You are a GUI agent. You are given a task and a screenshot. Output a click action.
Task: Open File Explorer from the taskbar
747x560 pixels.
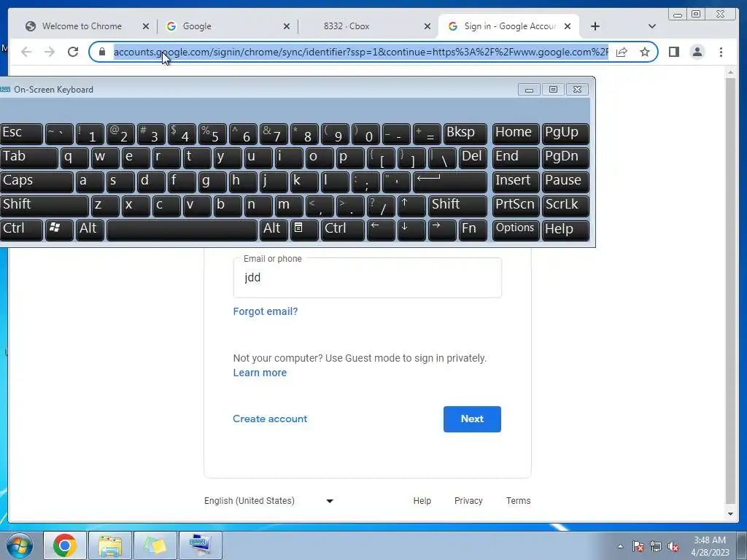coord(110,545)
